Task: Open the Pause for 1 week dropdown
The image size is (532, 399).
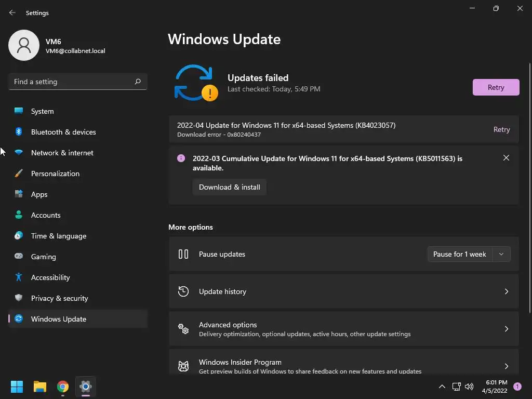Action: pos(501,254)
